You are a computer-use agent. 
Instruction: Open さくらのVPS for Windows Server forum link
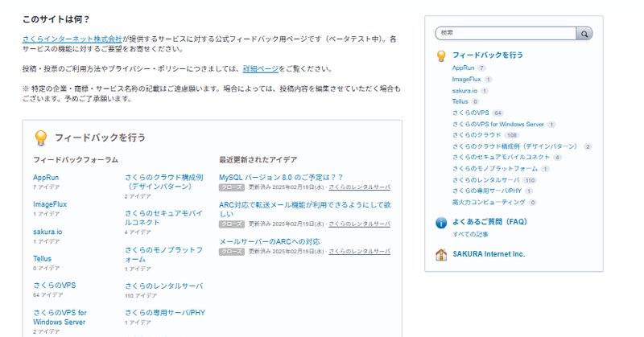pyautogui.click(x=60, y=318)
